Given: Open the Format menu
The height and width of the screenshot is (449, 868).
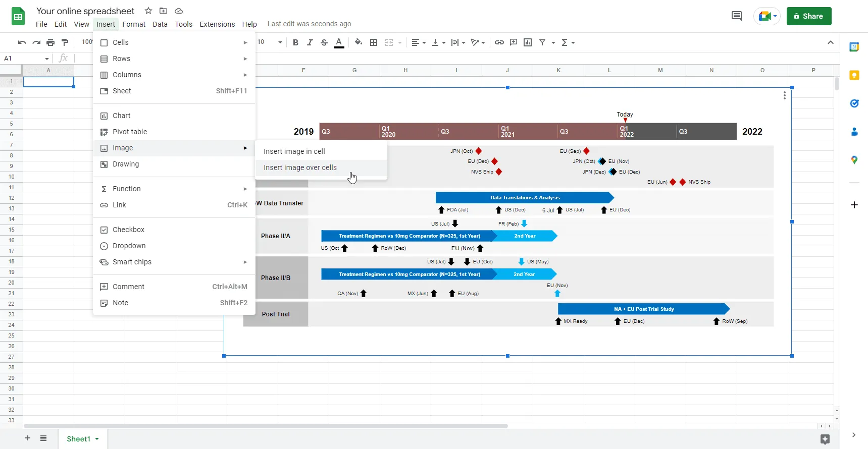Looking at the screenshot, I should click(x=134, y=24).
